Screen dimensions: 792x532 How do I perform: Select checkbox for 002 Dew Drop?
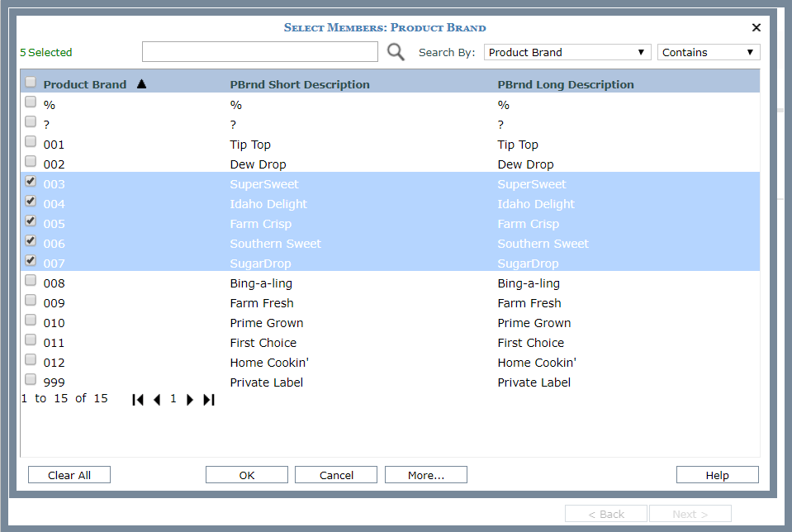click(31, 161)
